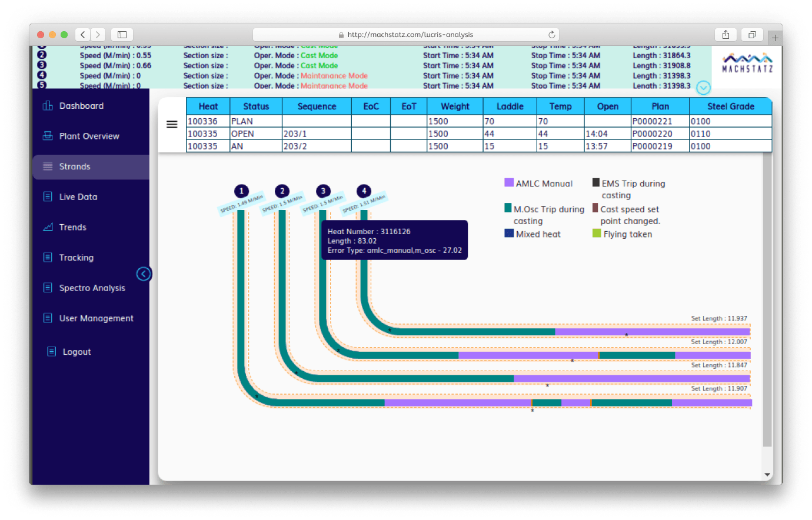Image resolution: width=812 pixels, height=520 pixels.
Task: Click the browser share icon
Action: pos(726,35)
